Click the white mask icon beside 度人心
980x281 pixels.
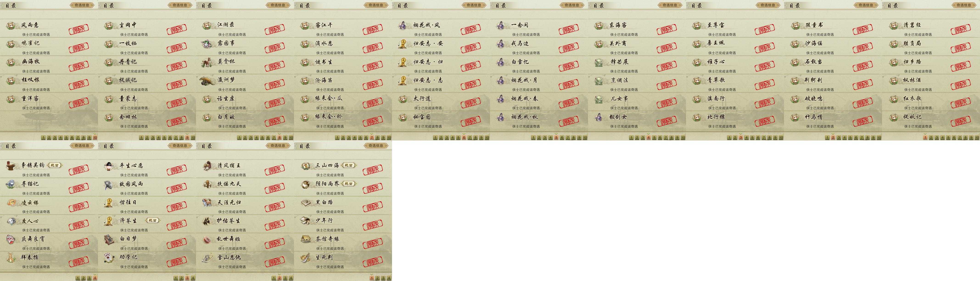coord(11,221)
